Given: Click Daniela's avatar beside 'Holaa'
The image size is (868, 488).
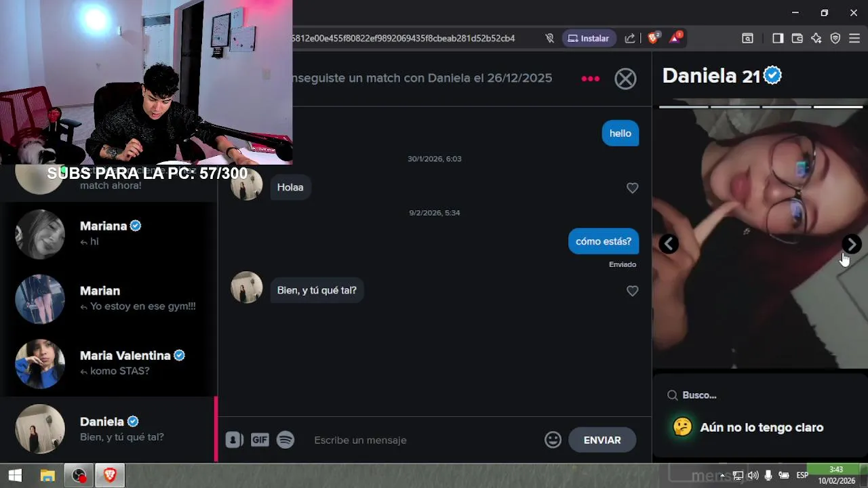Looking at the screenshot, I should tap(247, 184).
